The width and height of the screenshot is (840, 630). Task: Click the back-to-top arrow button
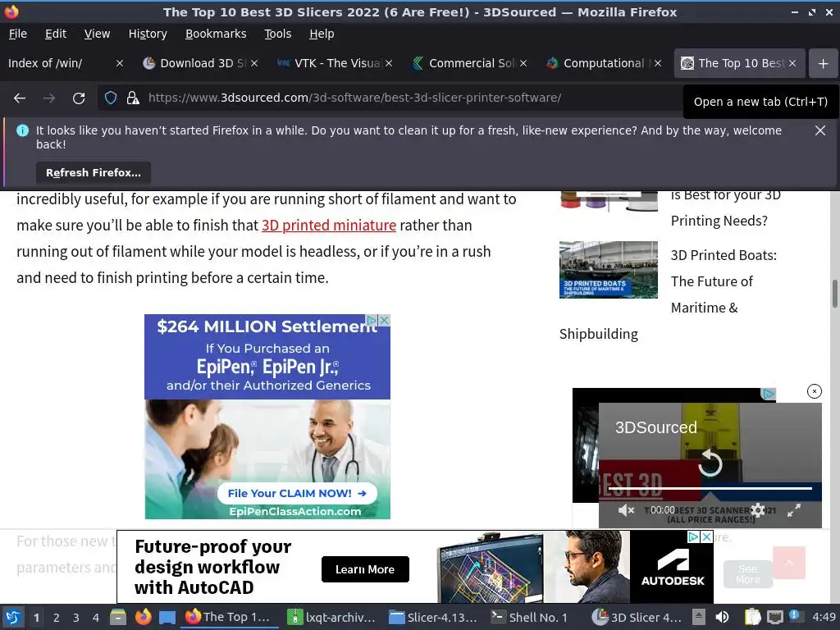(x=789, y=563)
